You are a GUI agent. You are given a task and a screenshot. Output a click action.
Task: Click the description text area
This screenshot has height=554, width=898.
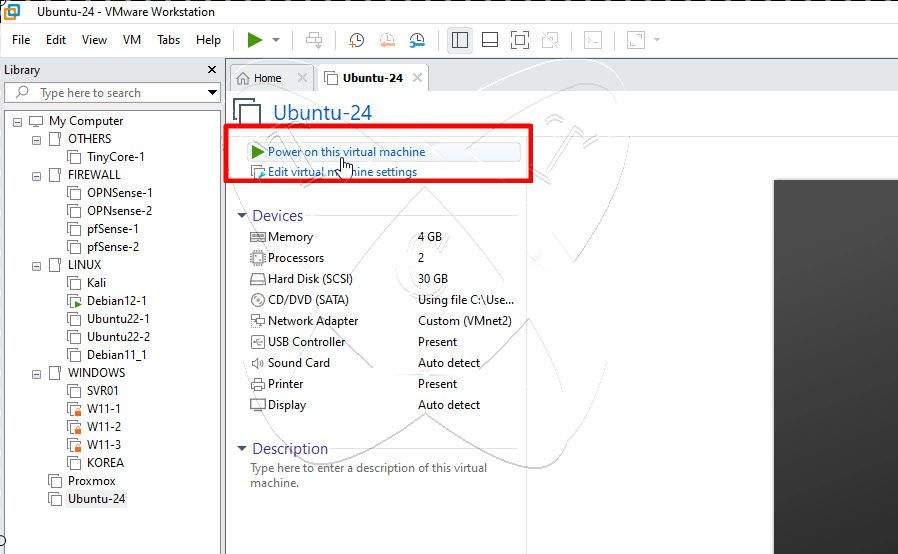click(369, 475)
